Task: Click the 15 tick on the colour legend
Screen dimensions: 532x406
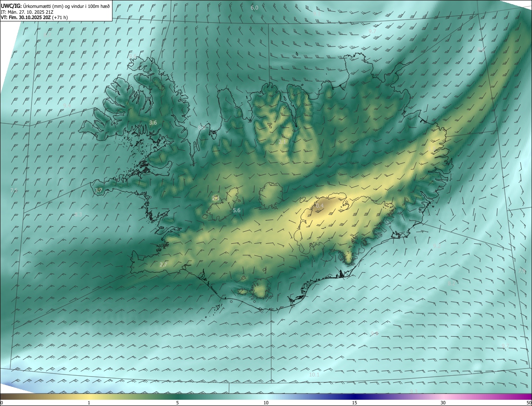Action: [355, 403]
